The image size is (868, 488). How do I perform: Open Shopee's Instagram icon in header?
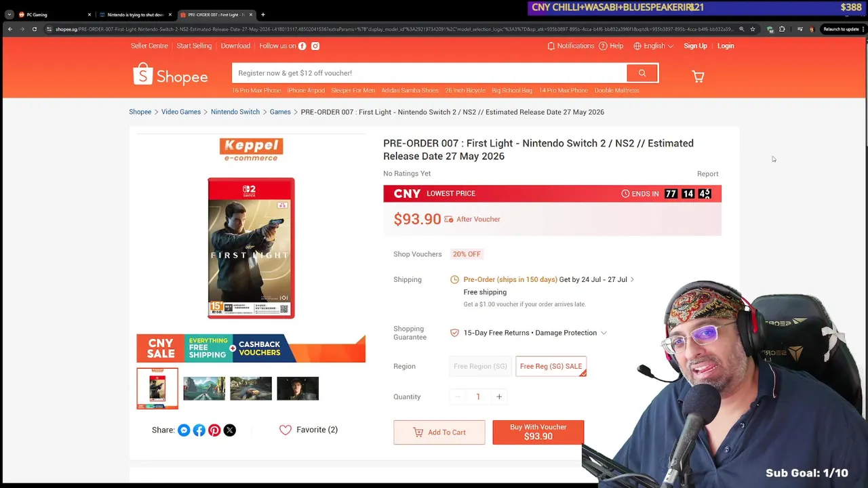(315, 46)
